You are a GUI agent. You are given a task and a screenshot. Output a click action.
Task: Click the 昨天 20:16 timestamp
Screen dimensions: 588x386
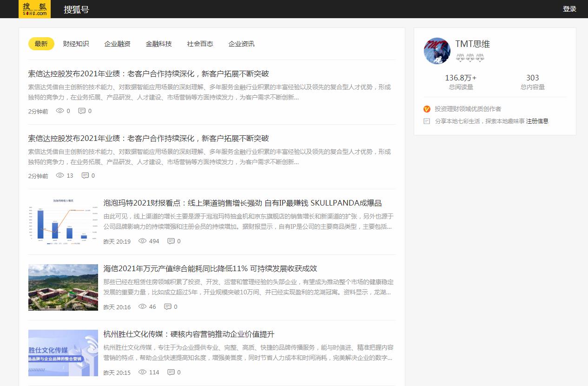(x=117, y=307)
